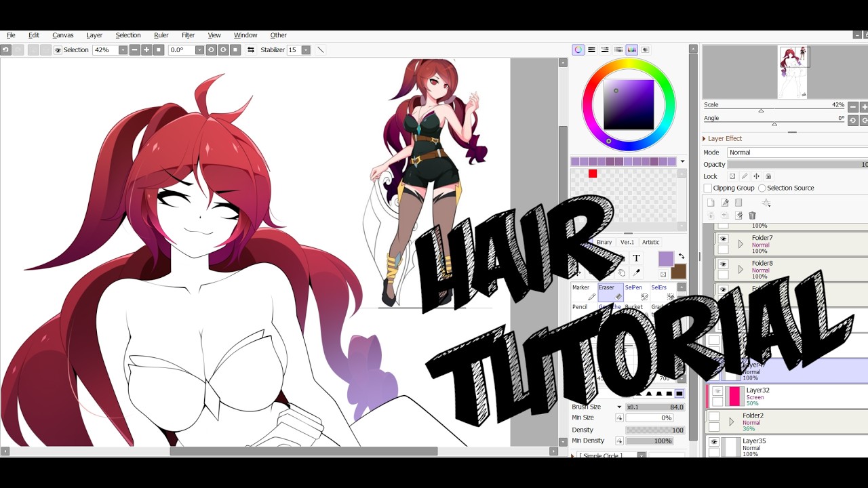Image resolution: width=868 pixels, height=488 pixels.
Task: Open the Ruler menu
Action: 161,35
